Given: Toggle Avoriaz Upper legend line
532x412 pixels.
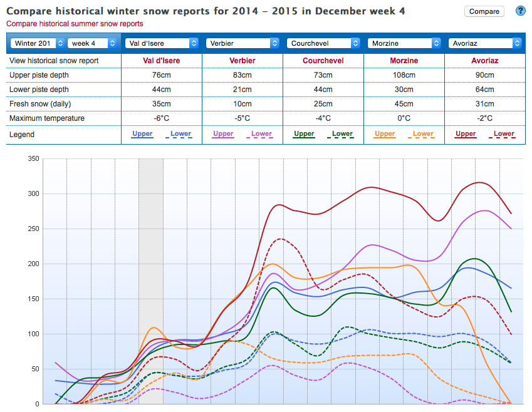Looking at the screenshot, I should pos(466,134).
